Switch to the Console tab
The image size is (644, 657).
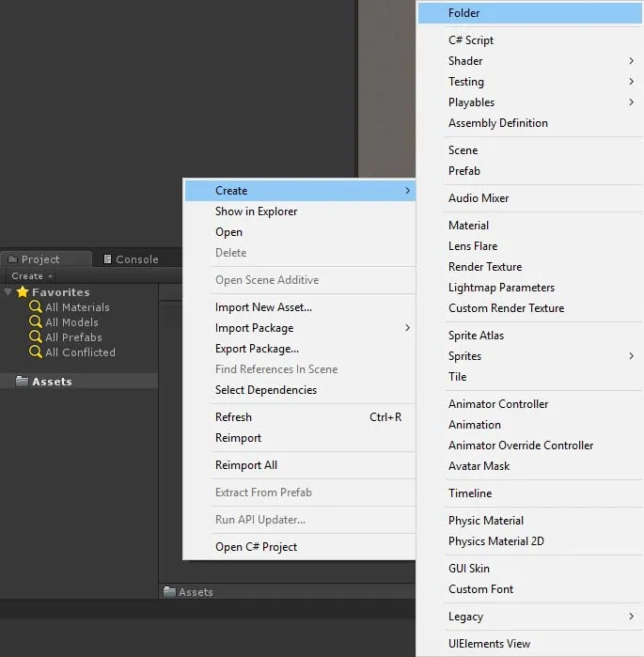[x=130, y=259]
